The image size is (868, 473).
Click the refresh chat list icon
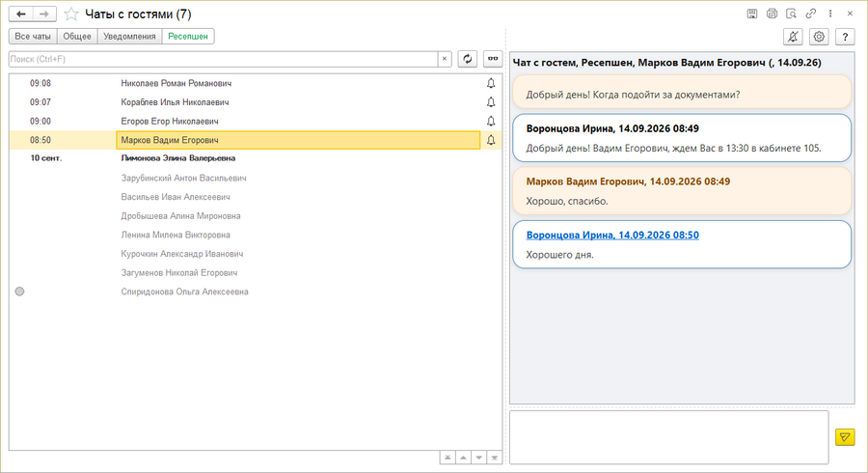point(467,59)
